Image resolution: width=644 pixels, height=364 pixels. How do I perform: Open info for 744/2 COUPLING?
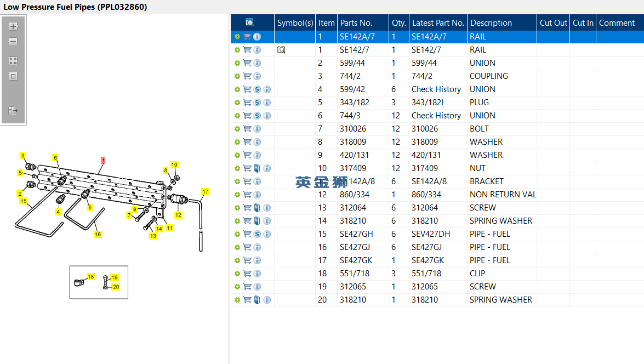[x=257, y=76]
